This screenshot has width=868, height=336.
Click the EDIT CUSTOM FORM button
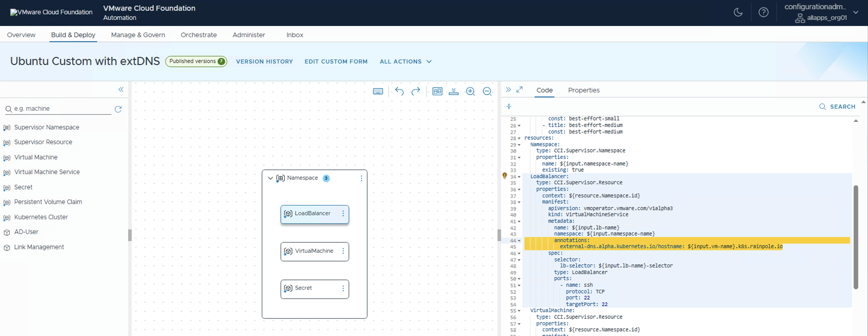(x=336, y=62)
